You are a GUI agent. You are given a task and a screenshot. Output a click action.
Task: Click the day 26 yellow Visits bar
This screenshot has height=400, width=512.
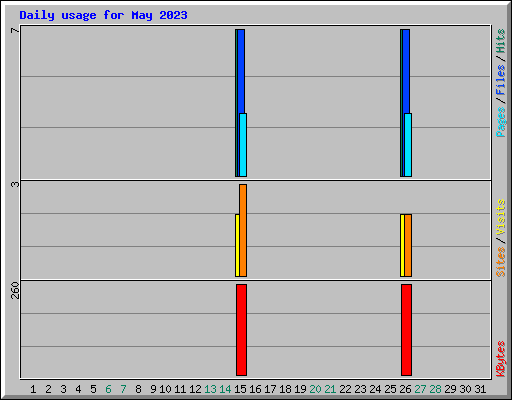coord(402,245)
